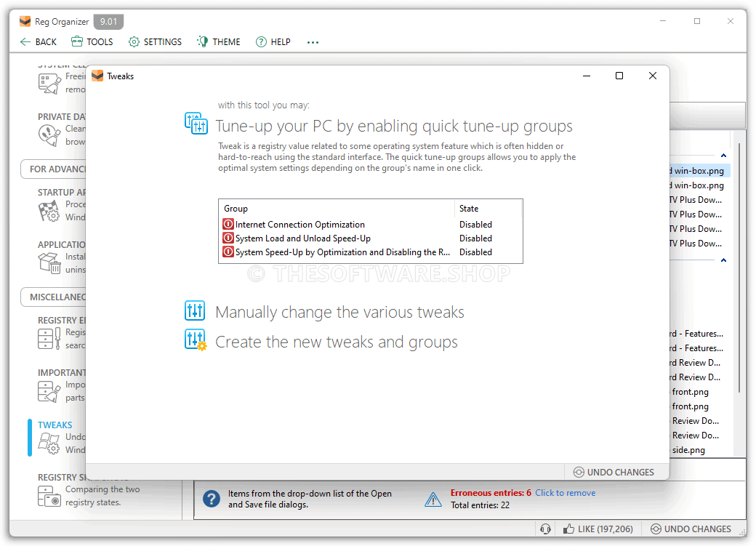Open the three-dot overflow menu
The height and width of the screenshot is (546, 756).
click(x=313, y=42)
